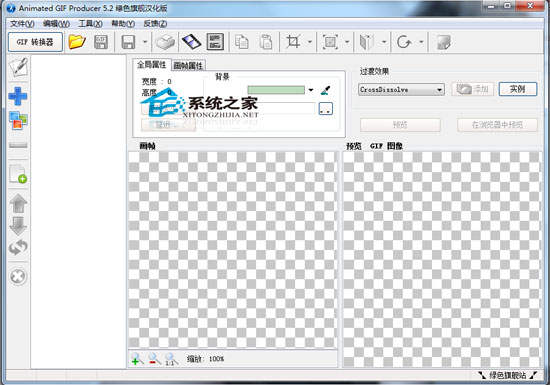
Task: Click the 绿色旗舰站 status bar text
Action: [508, 376]
